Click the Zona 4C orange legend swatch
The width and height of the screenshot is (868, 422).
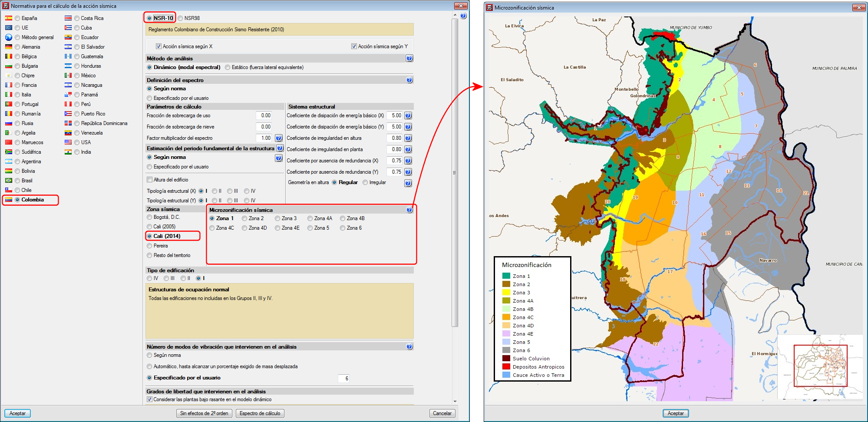tap(506, 317)
